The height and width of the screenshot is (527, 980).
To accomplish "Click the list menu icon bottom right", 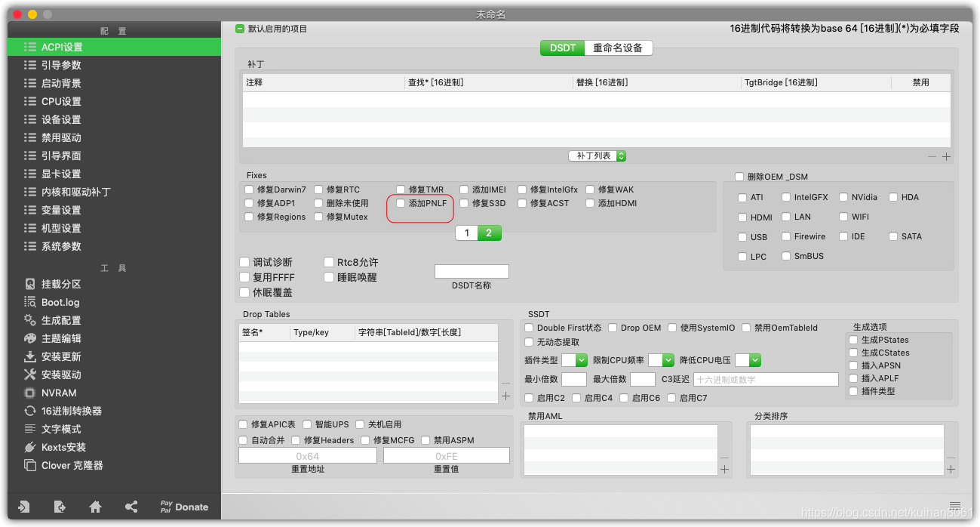I will click(955, 505).
